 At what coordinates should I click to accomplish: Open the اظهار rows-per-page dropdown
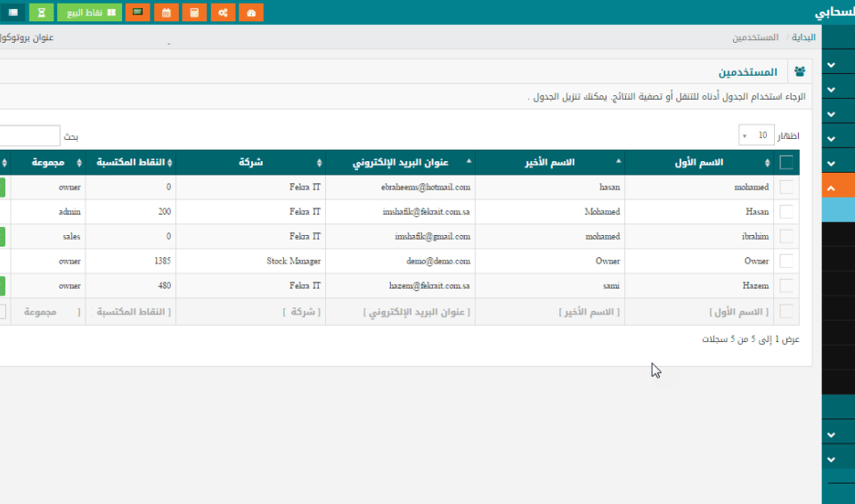(756, 135)
